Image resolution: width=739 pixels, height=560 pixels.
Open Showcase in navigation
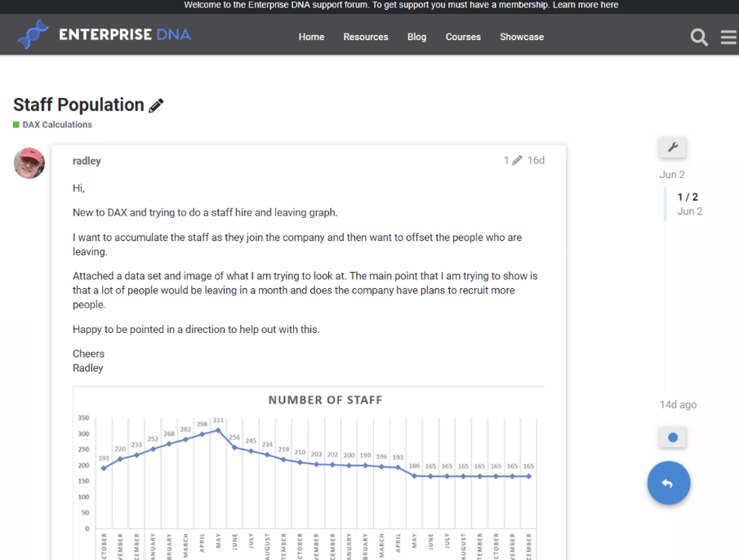(522, 37)
